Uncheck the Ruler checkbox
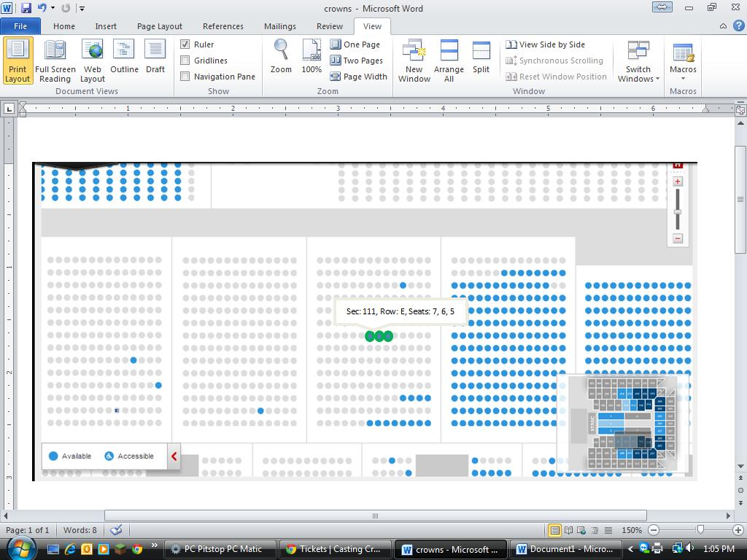This screenshot has height=560, width=747. click(x=185, y=44)
